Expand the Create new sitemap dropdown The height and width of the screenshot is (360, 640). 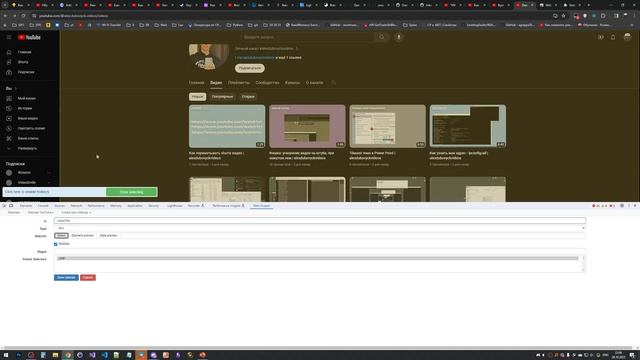(x=76, y=213)
